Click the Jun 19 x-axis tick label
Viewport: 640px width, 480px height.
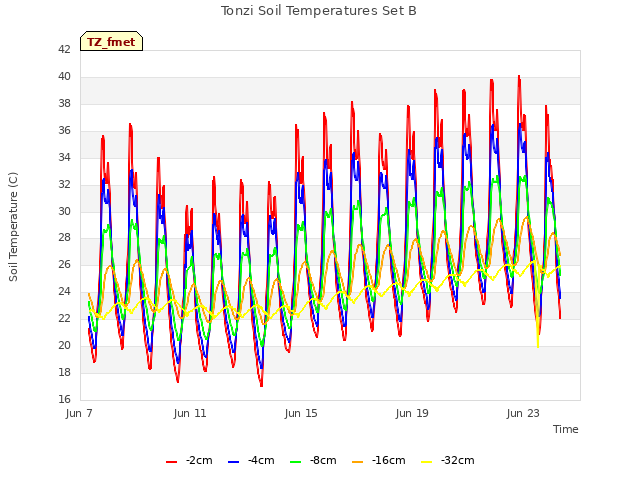coord(412,413)
